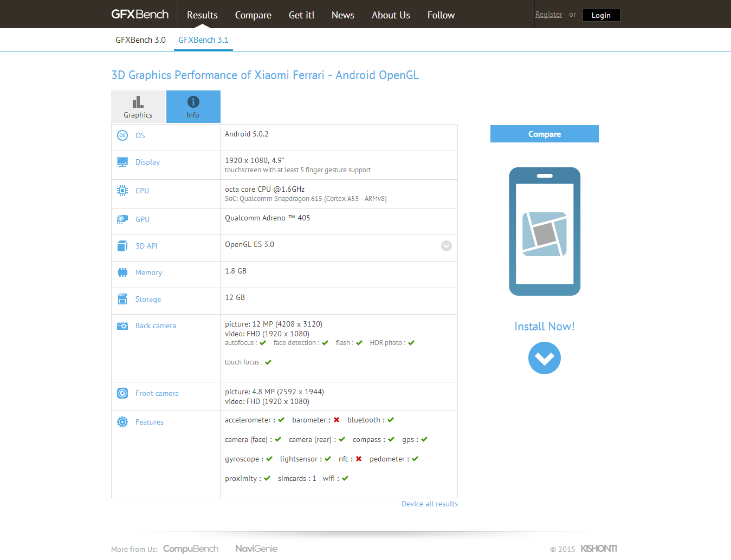Click the Install Now! link

tap(545, 326)
